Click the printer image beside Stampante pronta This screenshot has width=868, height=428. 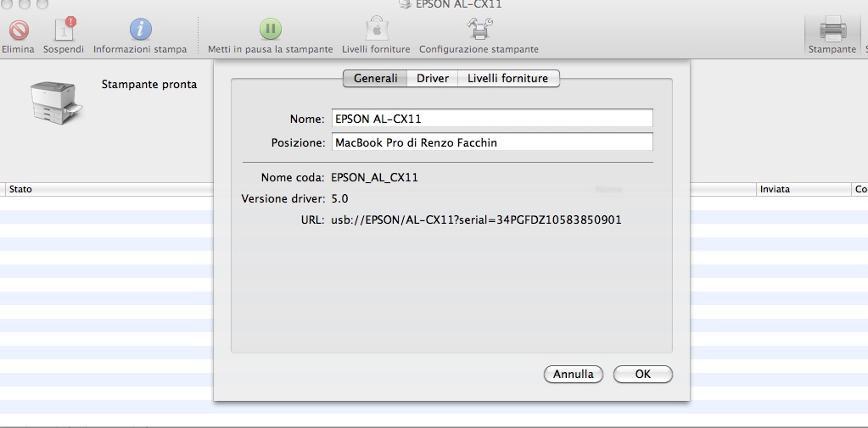[x=57, y=102]
